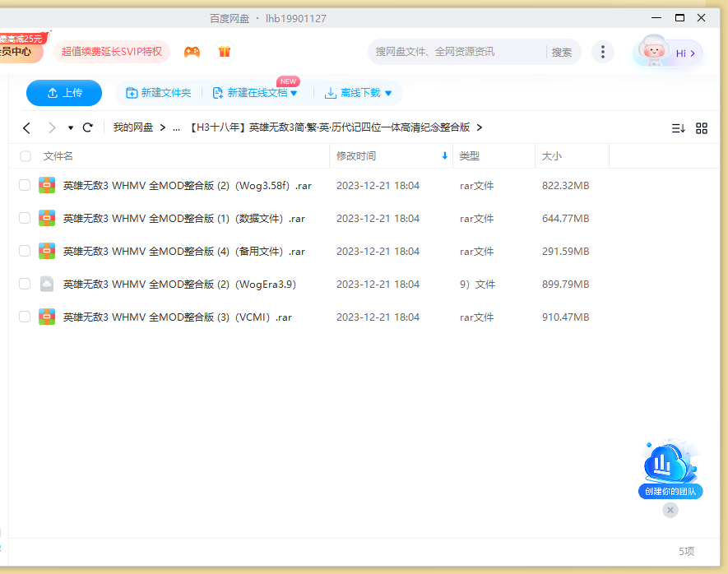The image size is (728, 574).
Task: Open the user avatar Hi profile
Action: coord(668,52)
